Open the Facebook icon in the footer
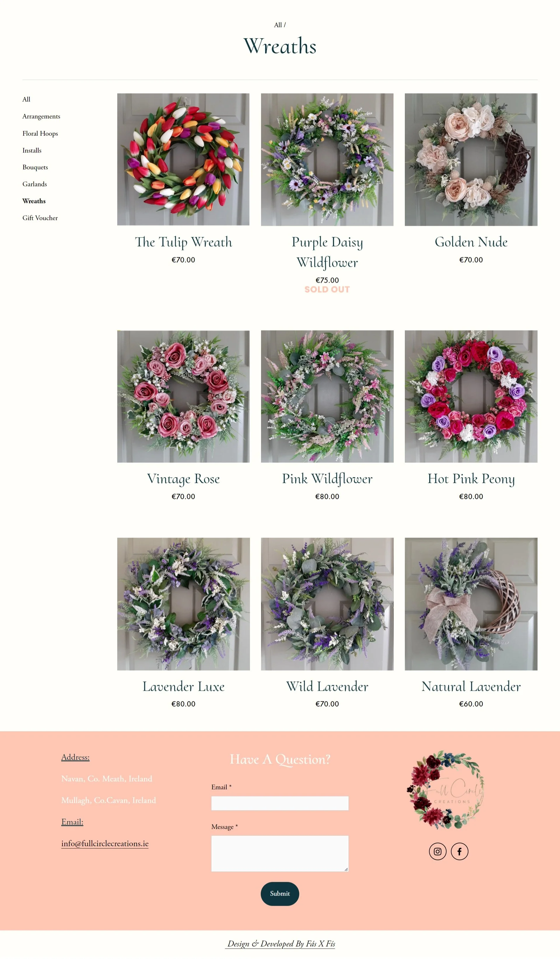Viewport: 560px width, 959px height. [460, 851]
